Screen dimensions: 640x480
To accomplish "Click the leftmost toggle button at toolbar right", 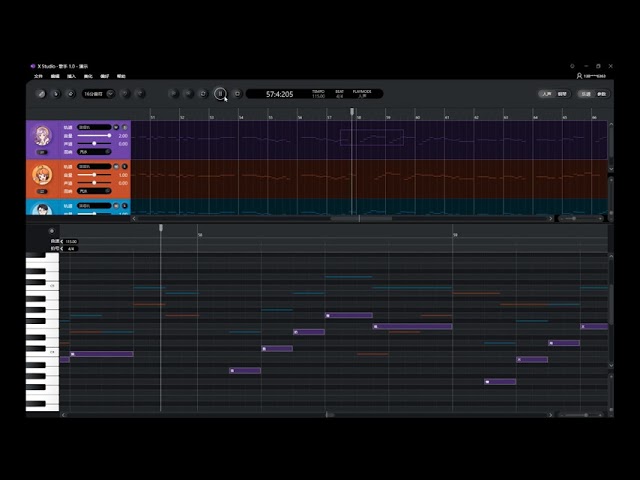I will click(546, 94).
